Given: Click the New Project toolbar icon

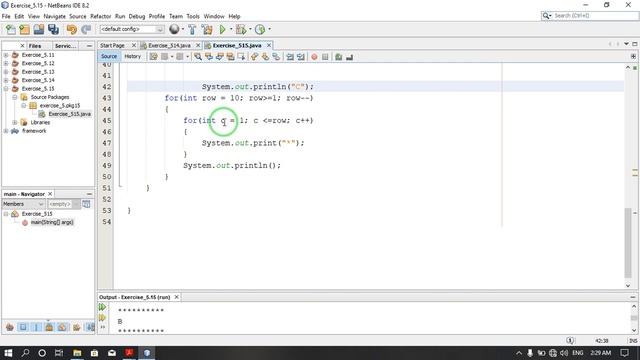Looking at the screenshot, I should (24, 29).
